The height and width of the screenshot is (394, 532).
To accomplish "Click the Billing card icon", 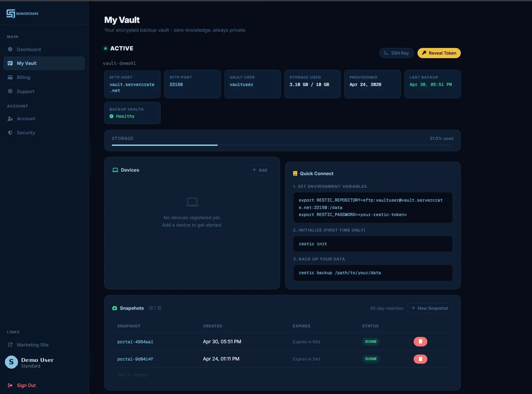I will [10, 77].
